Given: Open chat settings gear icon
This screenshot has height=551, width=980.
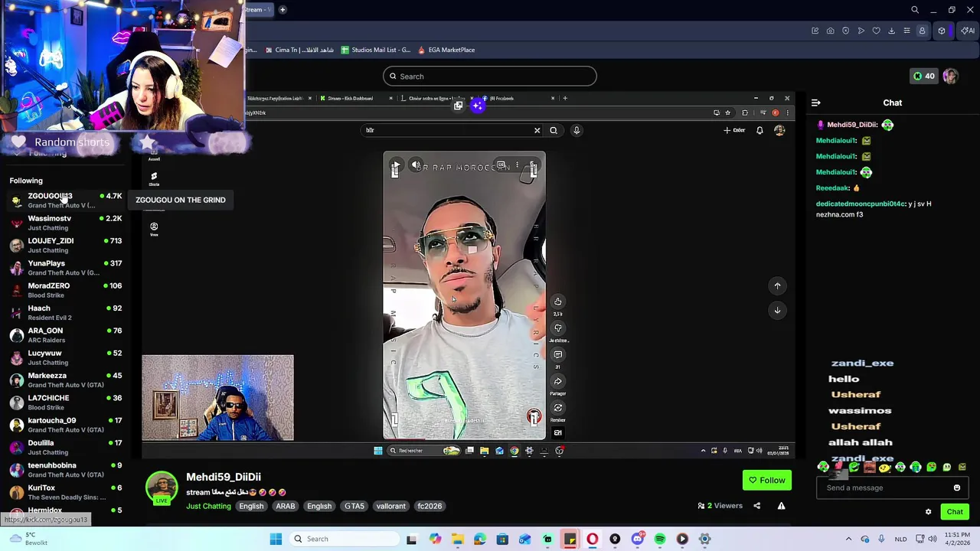Looking at the screenshot, I should tap(928, 512).
